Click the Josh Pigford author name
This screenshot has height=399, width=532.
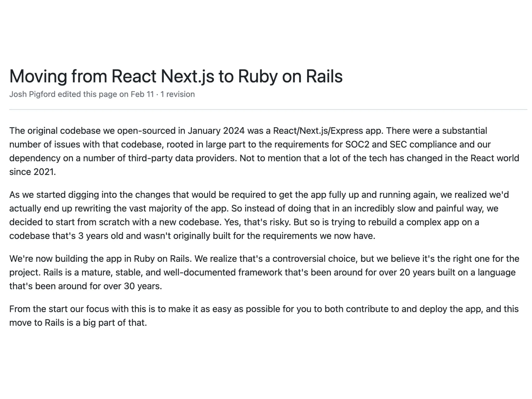[x=32, y=94]
